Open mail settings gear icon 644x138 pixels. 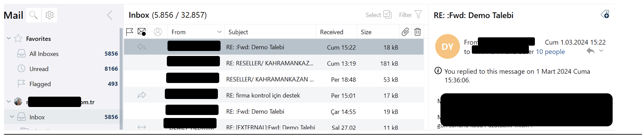(49, 15)
